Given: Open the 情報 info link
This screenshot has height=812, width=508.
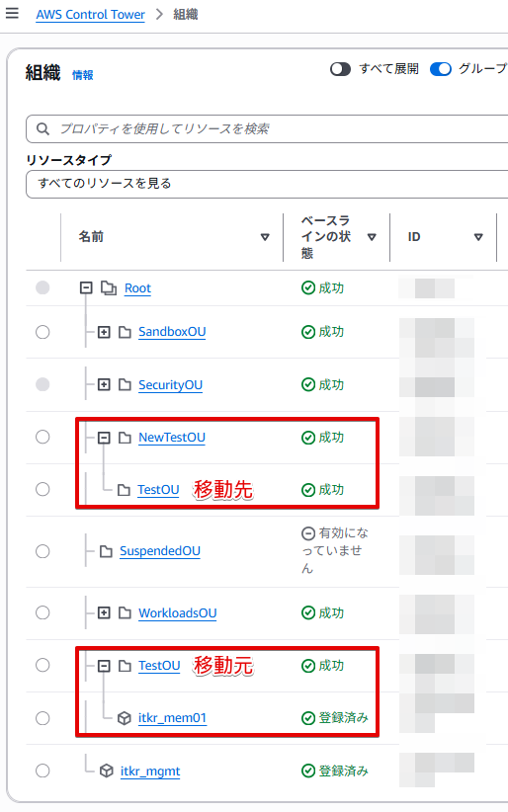Looking at the screenshot, I should point(83,75).
